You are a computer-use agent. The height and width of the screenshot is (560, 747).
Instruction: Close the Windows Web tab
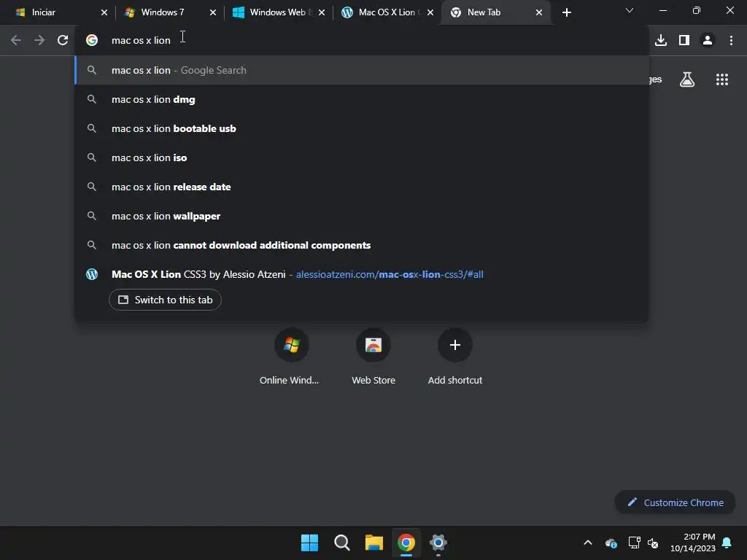coord(322,12)
